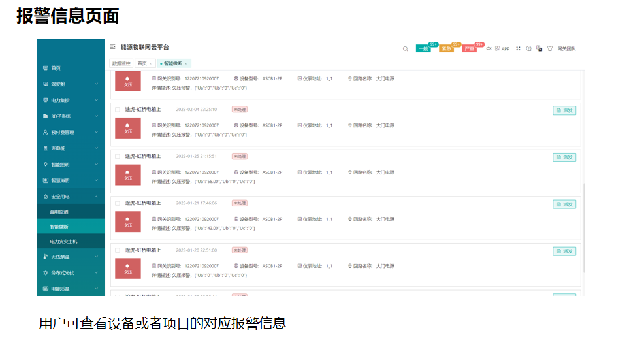Click the 电力集抄 sidebar icon

coord(46,100)
